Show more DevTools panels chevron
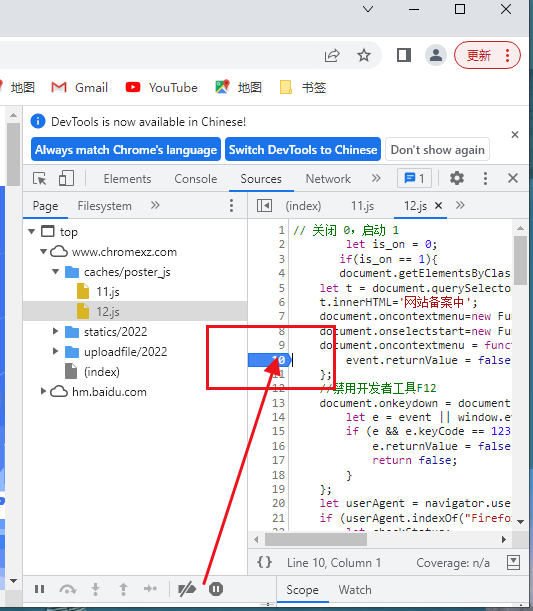This screenshot has width=533, height=611. click(376, 178)
